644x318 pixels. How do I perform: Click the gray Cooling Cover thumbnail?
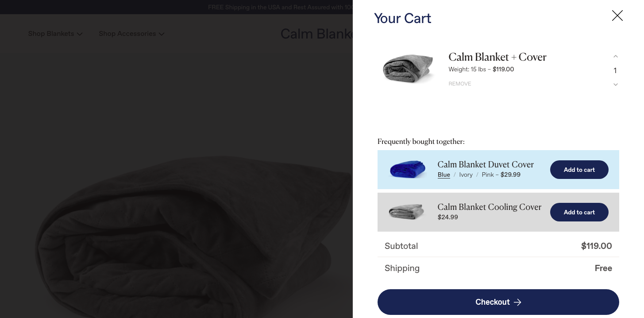pyautogui.click(x=406, y=212)
